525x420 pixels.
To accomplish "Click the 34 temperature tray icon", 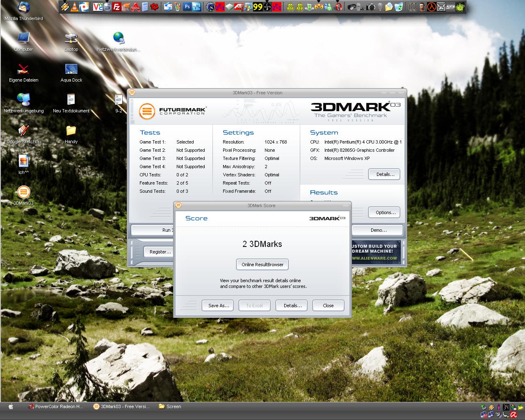I will pyautogui.click(x=506, y=407).
